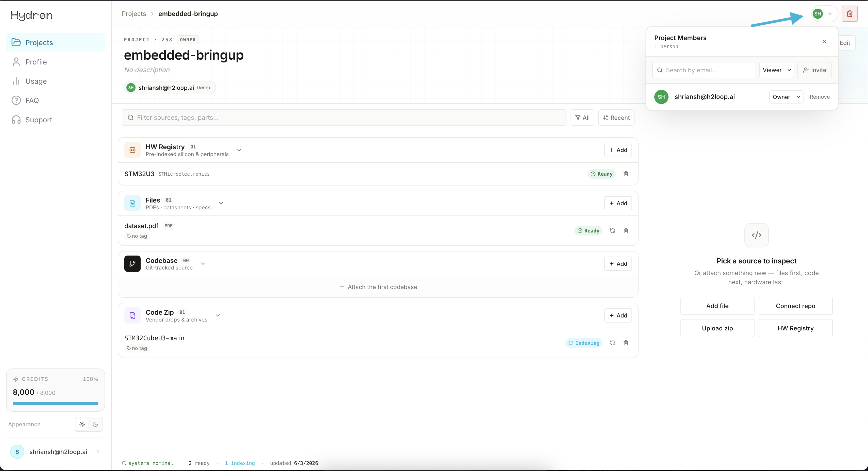The width and height of the screenshot is (868, 471).
Task: Click the Edit button
Action: coord(846,43)
